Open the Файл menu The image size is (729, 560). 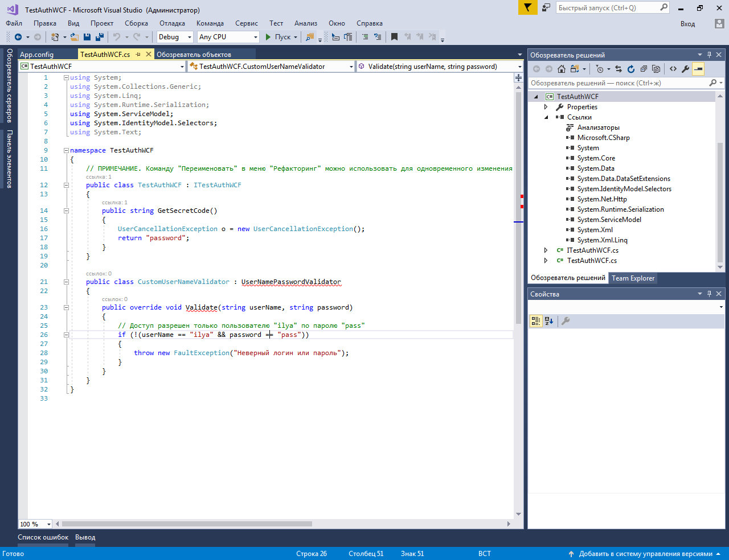[x=14, y=23]
